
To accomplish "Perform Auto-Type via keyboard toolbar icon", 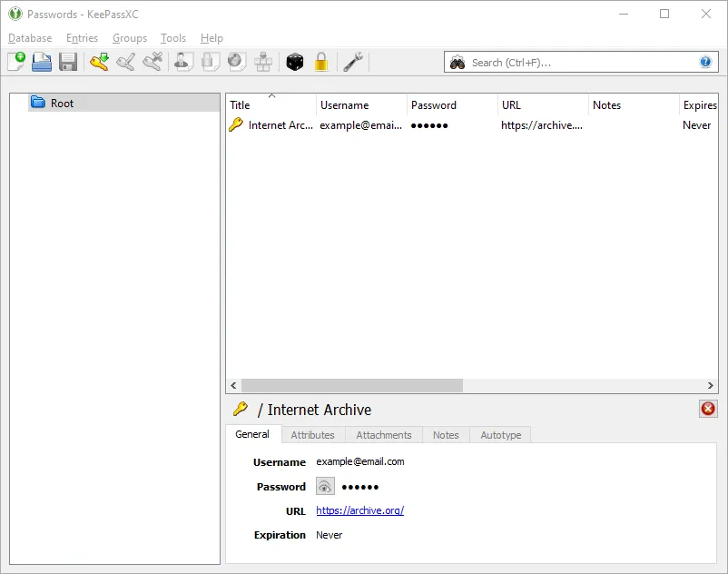I will point(263,62).
